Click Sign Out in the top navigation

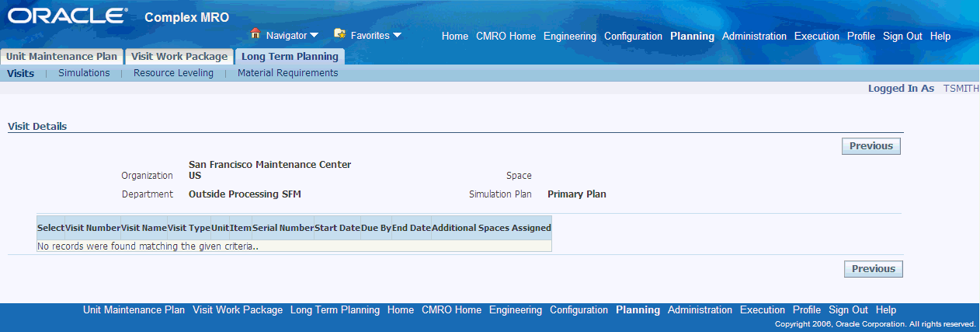click(x=902, y=37)
